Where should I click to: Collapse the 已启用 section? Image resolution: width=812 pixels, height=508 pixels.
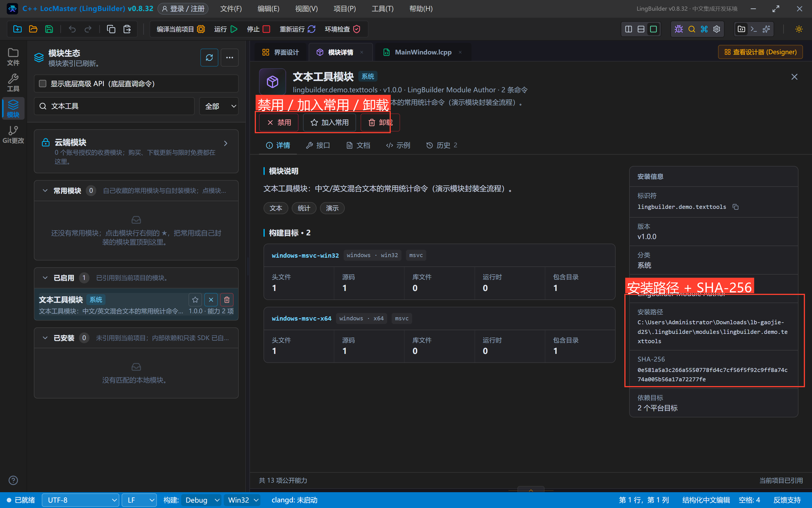point(45,278)
